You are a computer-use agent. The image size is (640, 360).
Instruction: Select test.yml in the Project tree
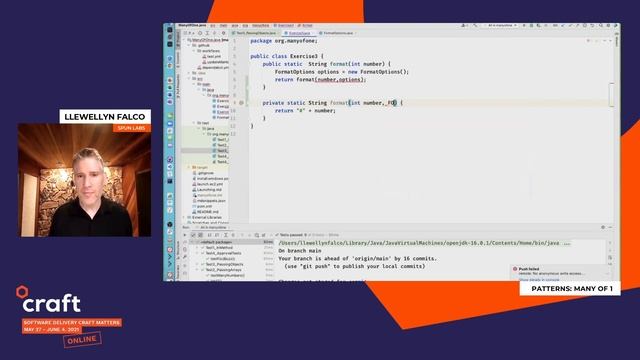coord(212,56)
